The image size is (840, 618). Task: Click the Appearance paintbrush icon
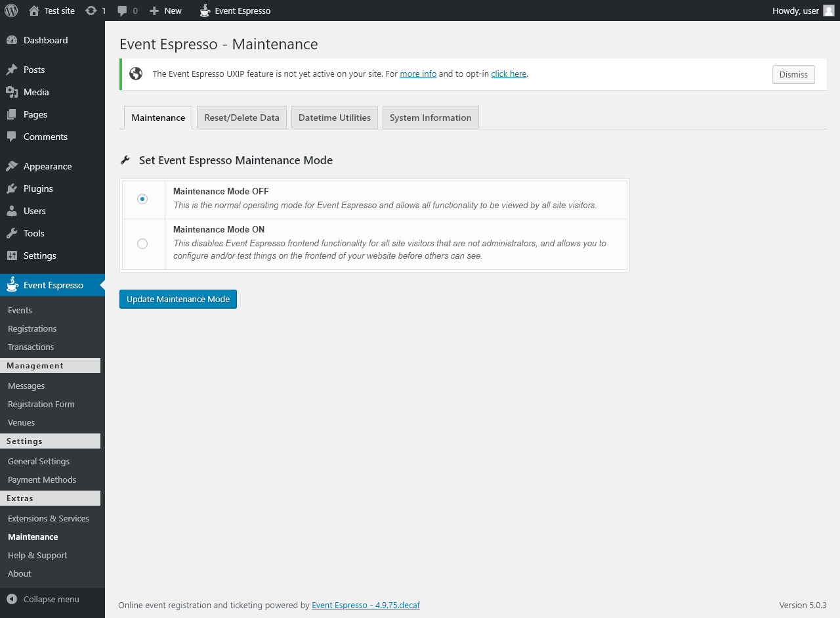(12, 166)
